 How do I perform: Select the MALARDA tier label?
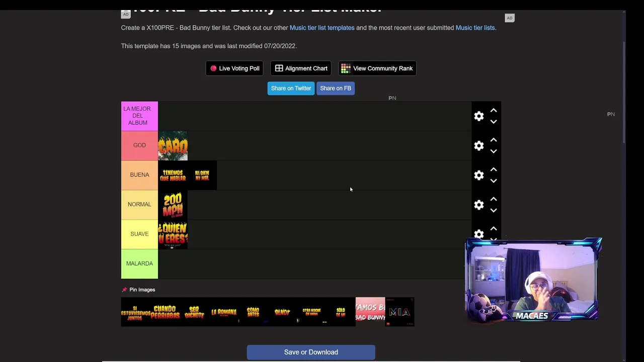139,264
